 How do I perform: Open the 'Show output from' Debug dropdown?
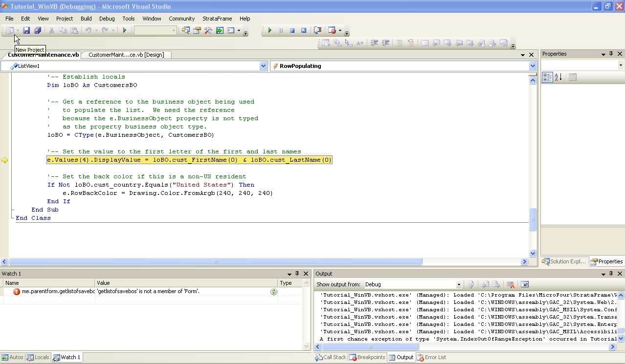[458, 284]
